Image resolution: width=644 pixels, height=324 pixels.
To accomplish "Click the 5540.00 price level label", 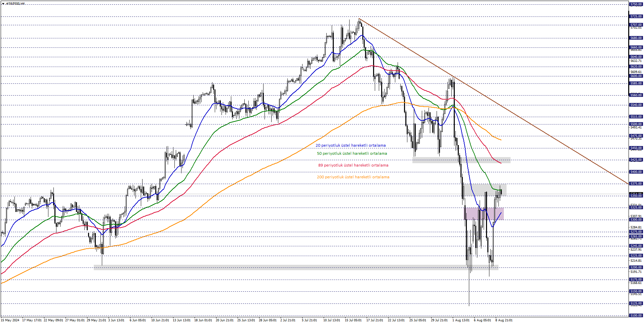I will pos(636,105).
